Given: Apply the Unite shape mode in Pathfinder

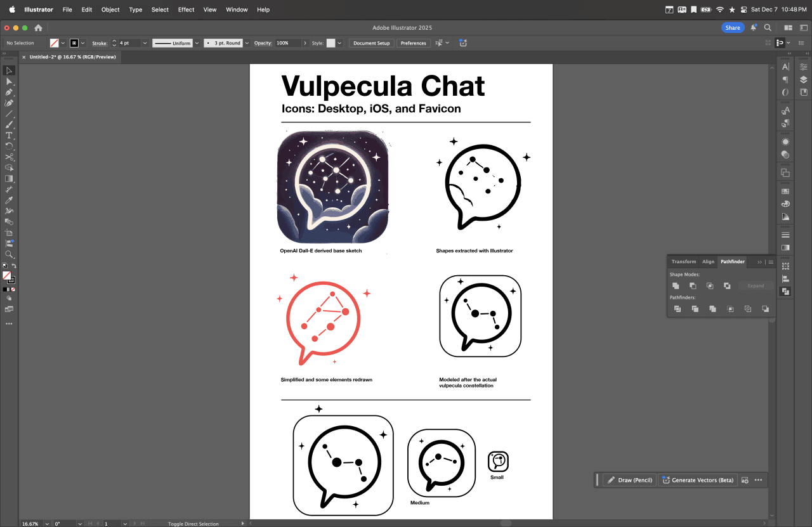Looking at the screenshot, I should (676, 285).
